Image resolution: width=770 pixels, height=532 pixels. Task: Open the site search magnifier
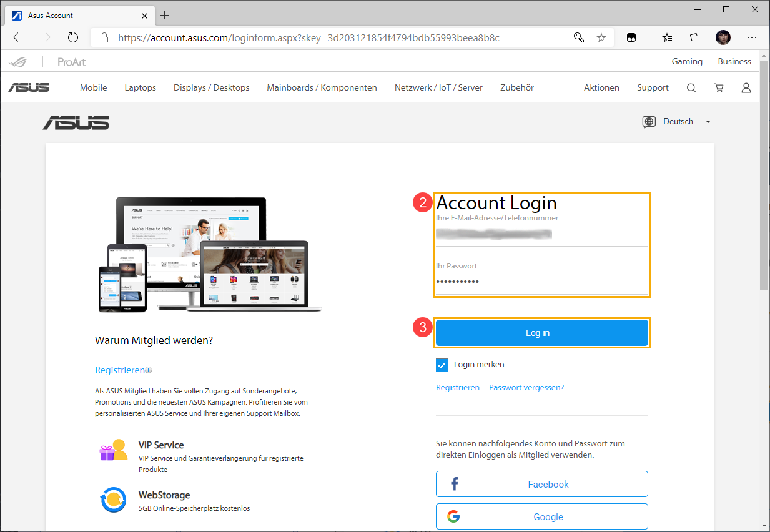(691, 87)
